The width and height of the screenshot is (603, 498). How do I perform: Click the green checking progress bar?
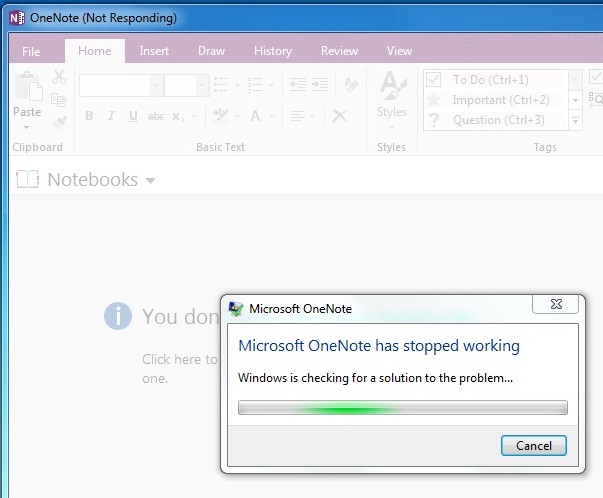(x=403, y=407)
